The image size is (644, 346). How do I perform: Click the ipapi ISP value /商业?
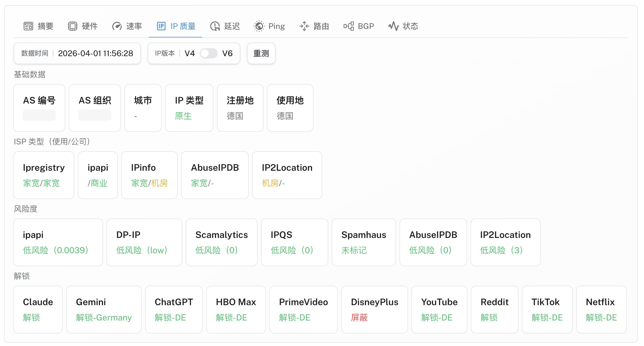click(x=97, y=183)
